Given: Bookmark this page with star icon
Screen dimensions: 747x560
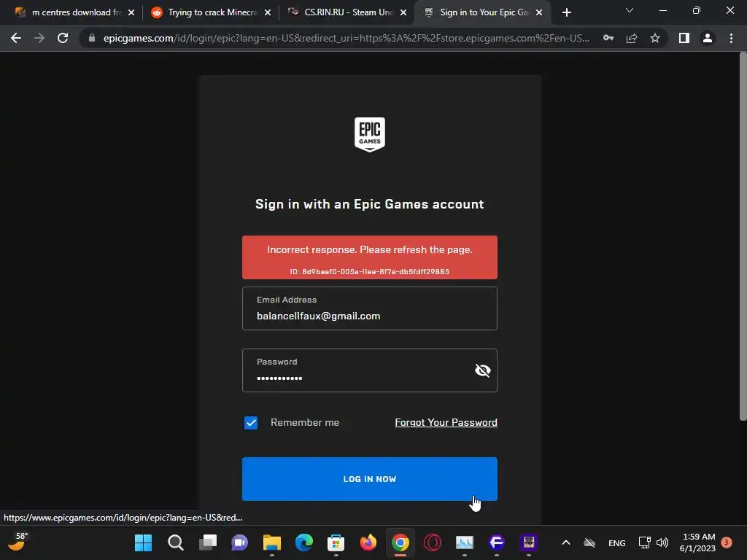Looking at the screenshot, I should coord(655,38).
